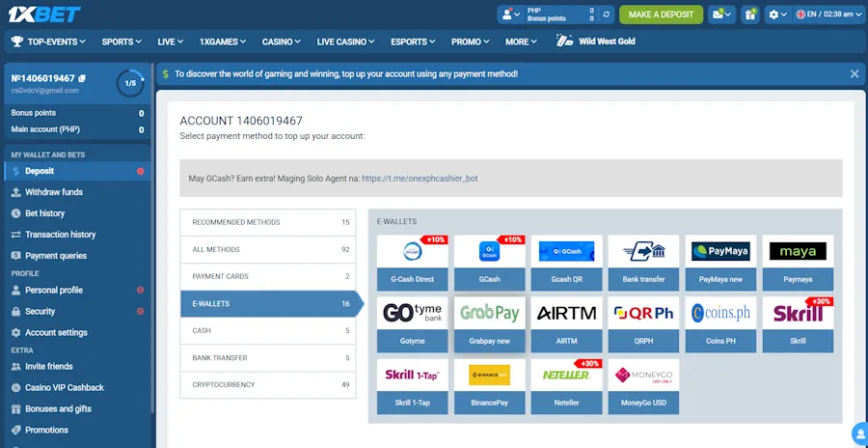Open the gift box bonuses icon
This screenshot has width=868, height=448.
[750, 14]
